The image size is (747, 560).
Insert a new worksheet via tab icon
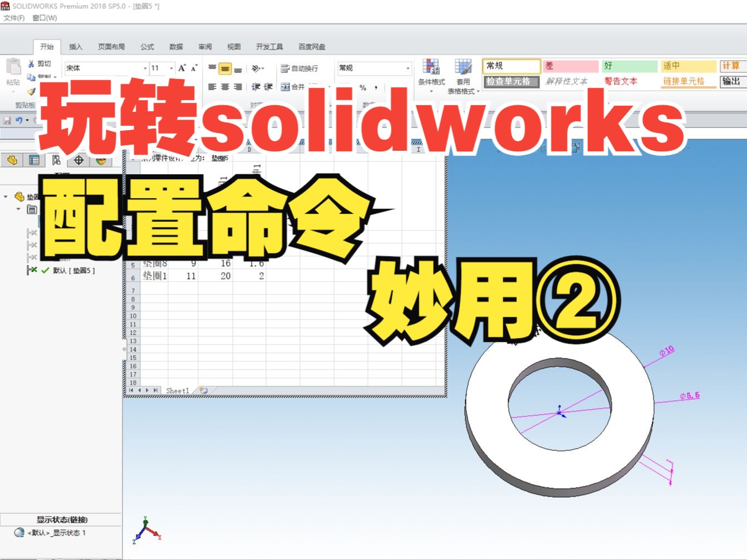(x=204, y=391)
